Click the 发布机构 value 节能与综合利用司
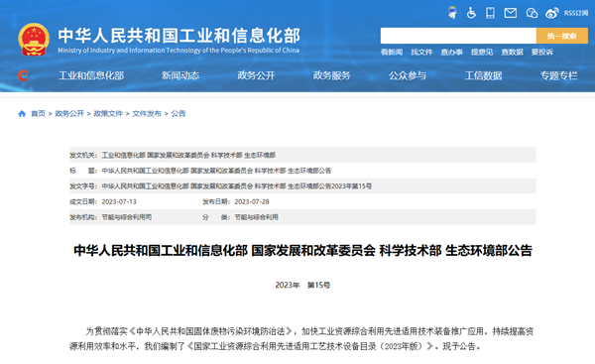The height and width of the screenshot is (364, 595). point(127,217)
